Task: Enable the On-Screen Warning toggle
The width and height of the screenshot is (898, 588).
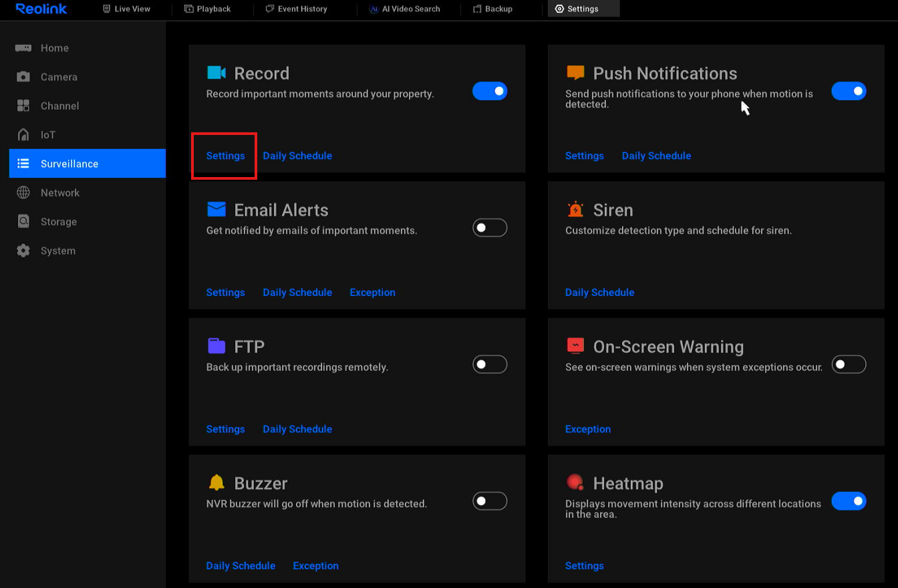Action: [849, 364]
